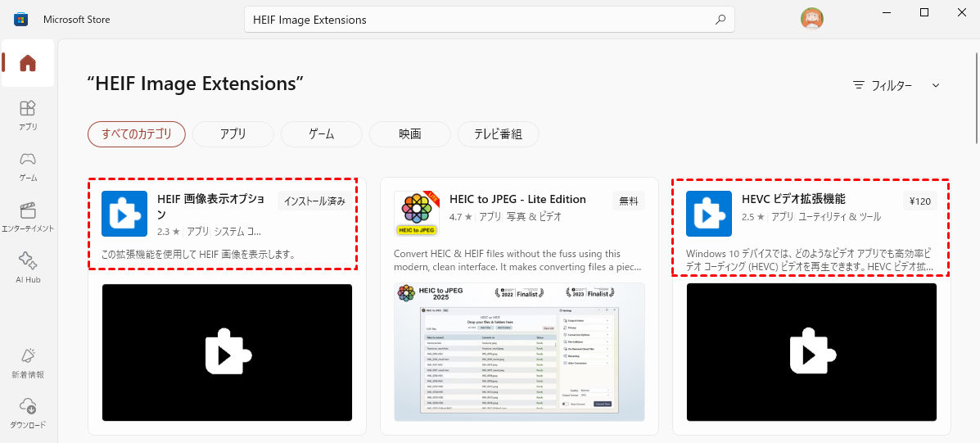Click the インストール済み button

coord(314,201)
